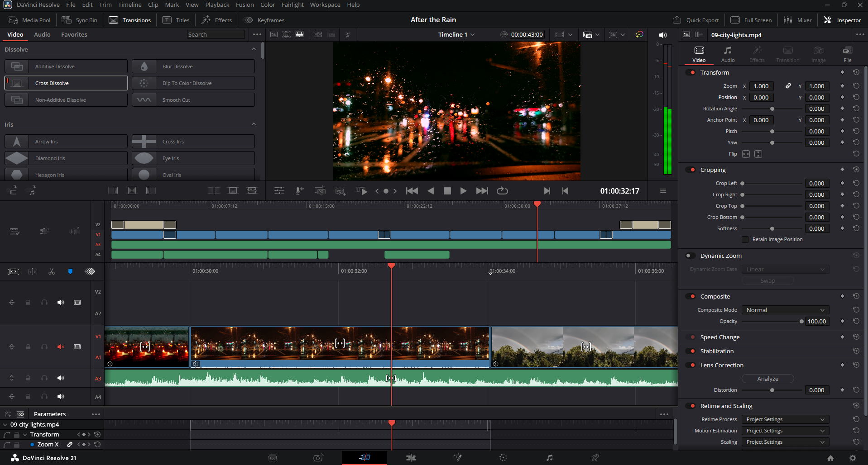Open the Motion Estimation dropdown

click(785, 431)
